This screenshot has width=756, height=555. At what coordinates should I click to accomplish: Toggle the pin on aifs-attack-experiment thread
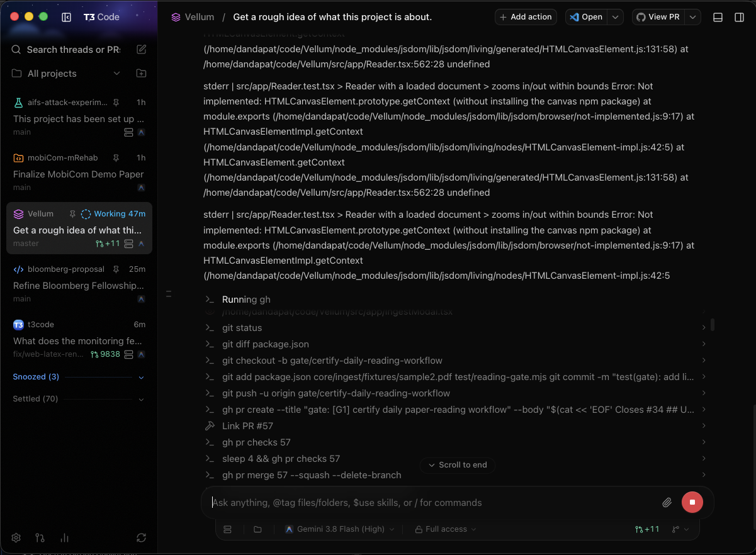116,102
